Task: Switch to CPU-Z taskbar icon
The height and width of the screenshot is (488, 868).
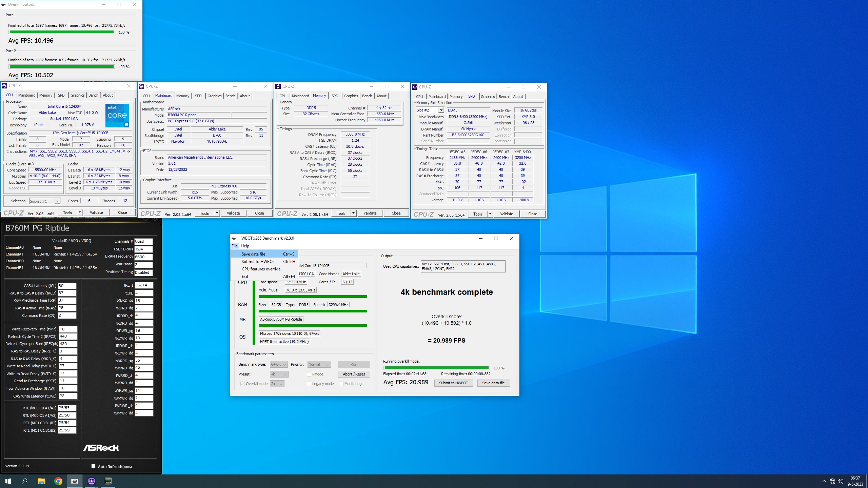Action: (x=92, y=481)
